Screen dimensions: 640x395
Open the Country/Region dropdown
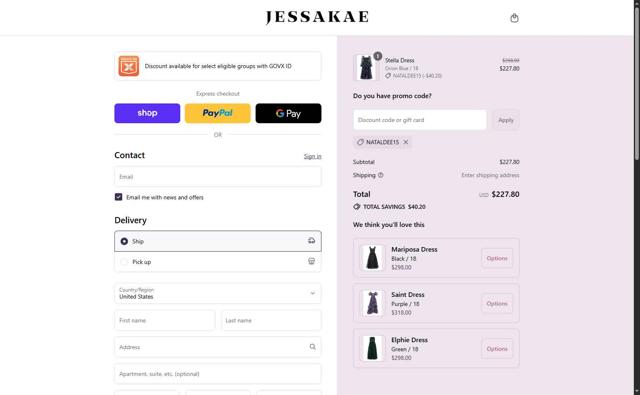coord(218,293)
